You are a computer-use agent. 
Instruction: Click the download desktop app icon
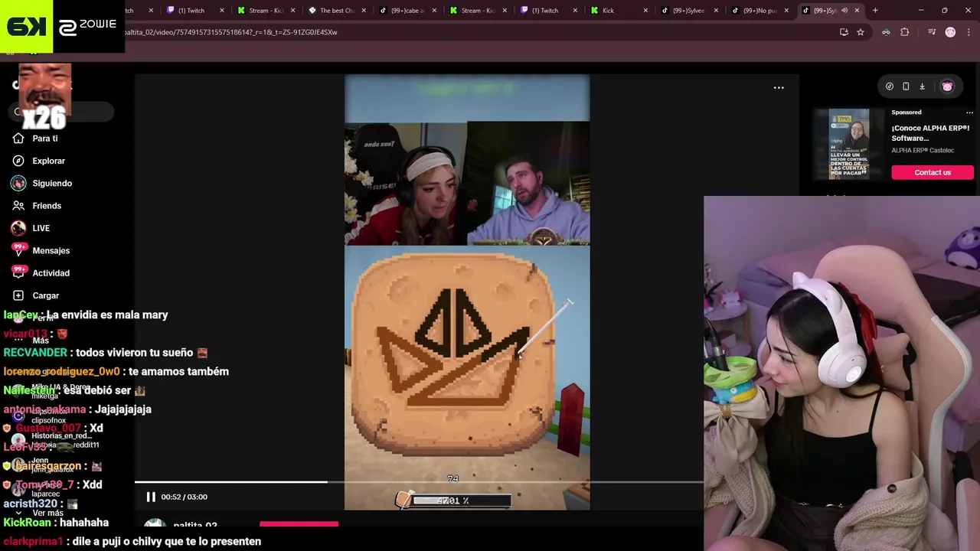click(922, 86)
